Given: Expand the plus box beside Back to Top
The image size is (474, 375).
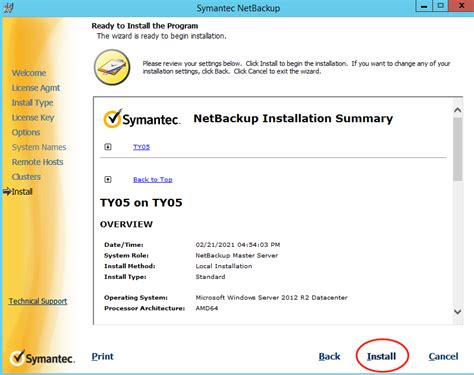Looking at the screenshot, I should 108,179.
